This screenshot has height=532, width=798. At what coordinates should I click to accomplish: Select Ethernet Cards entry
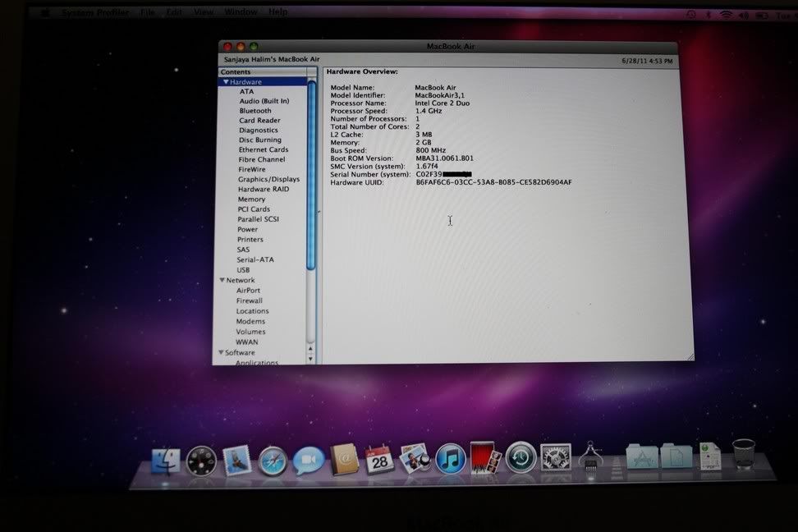[263, 149]
